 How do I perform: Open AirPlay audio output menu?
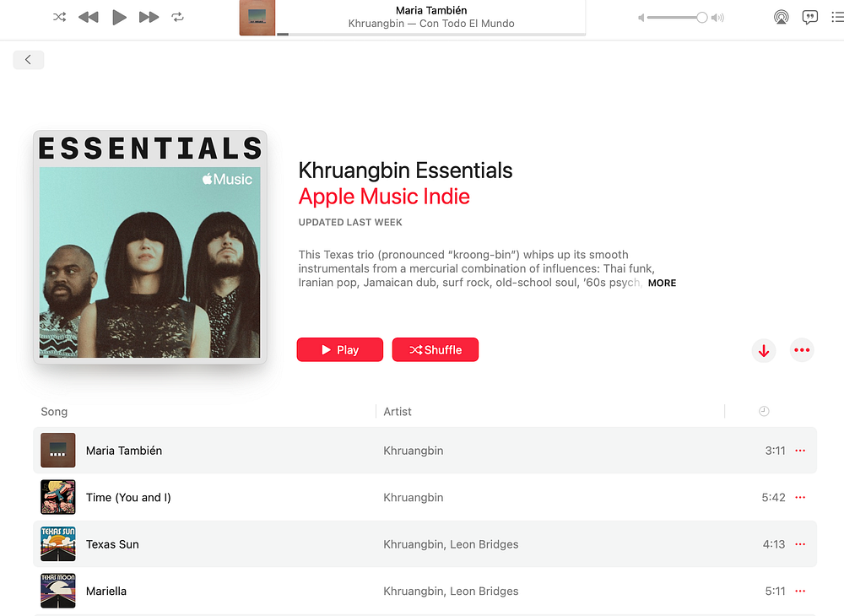(x=781, y=17)
